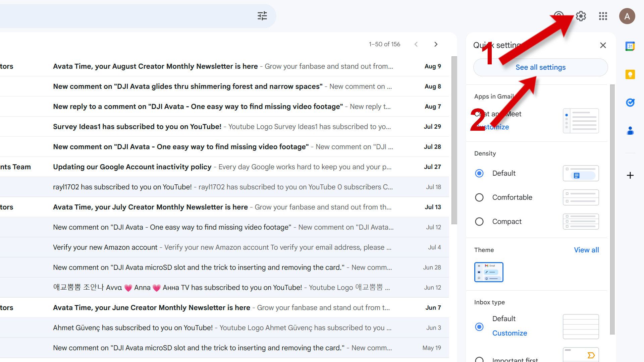This screenshot has height=362, width=644.
Task: Close the Quick settings panel
Action: click(602, 45)
